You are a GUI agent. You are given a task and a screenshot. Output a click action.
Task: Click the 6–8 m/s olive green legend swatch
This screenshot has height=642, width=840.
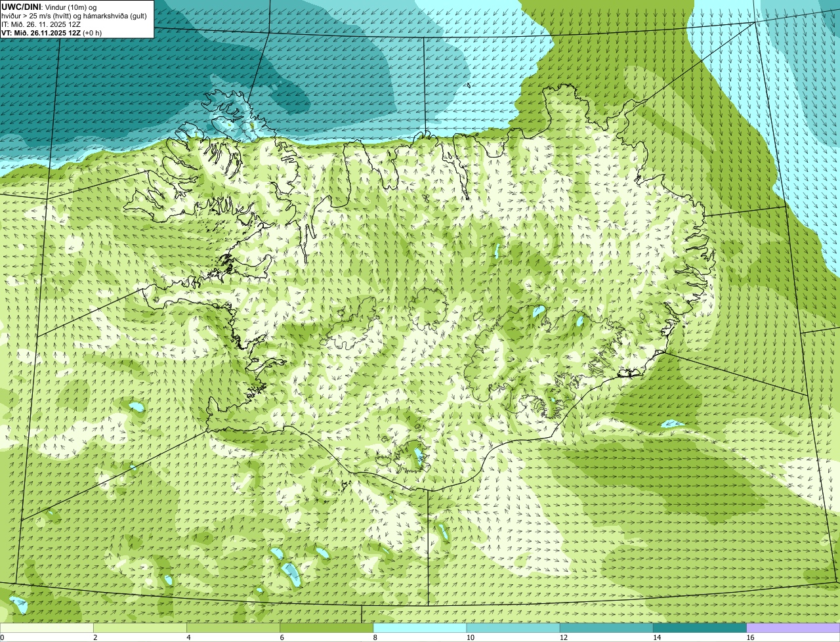tap(327, 628)
